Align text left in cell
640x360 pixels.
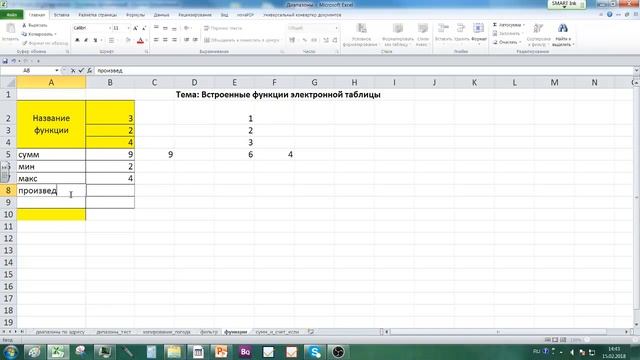coord(156,40)
